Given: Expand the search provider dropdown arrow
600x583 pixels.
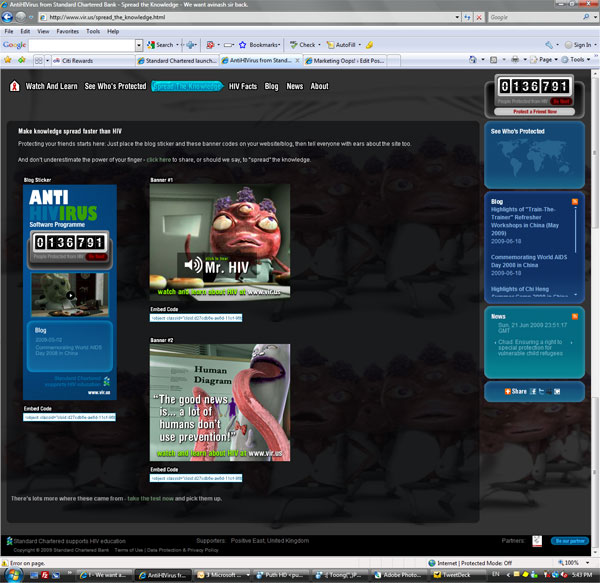Looking at the screenshot, I should 595,17.
